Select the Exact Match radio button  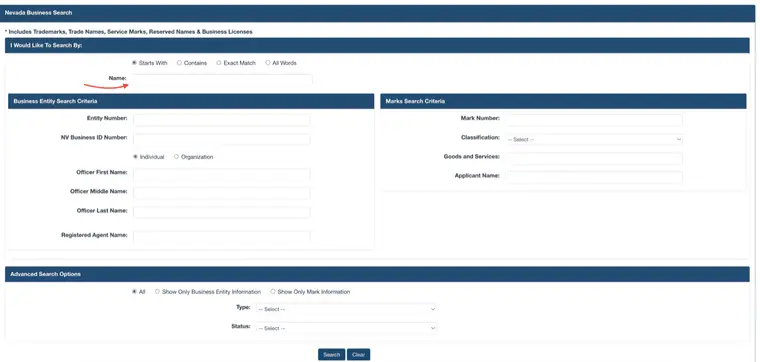pyautogui.click(x=219, y=63)
